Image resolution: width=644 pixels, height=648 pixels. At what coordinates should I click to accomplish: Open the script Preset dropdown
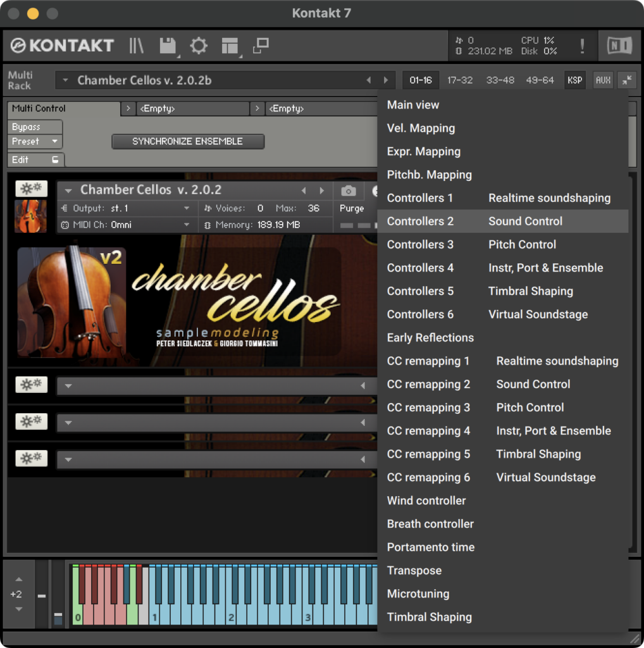(x=35, y=141)
